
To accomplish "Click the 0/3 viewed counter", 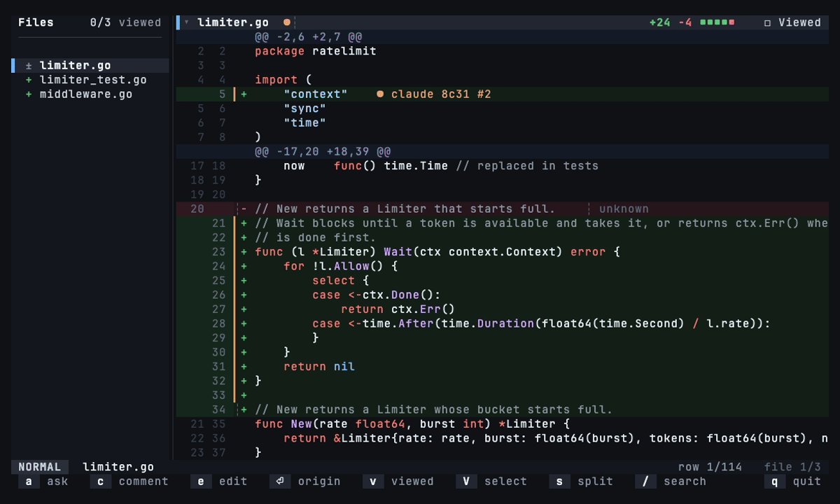I will click(x=125, y=22).
